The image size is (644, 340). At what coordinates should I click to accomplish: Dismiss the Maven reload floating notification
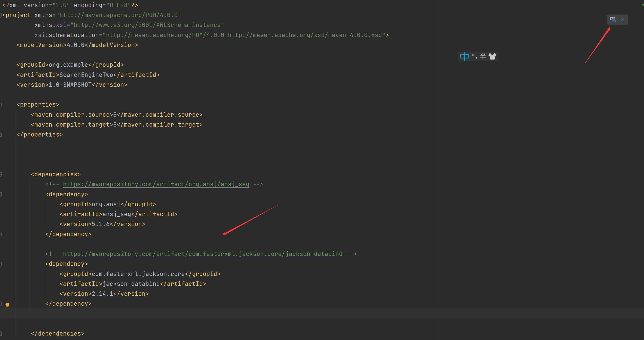622,19
